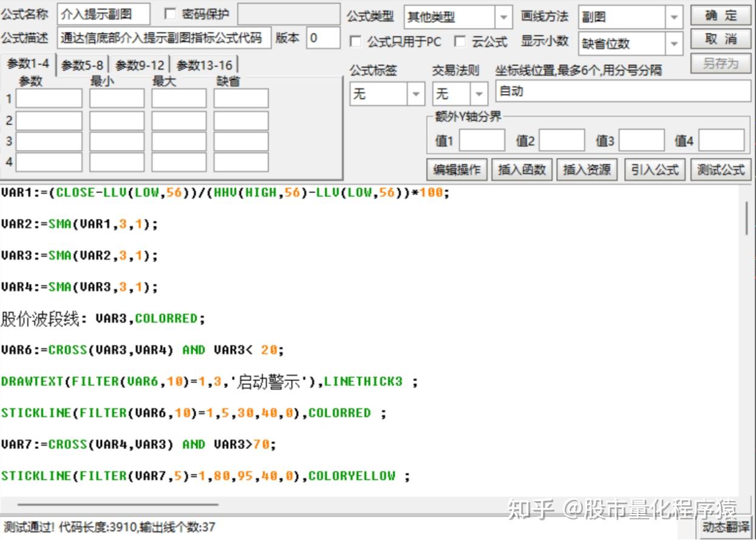The image size is (756, 540).
Task: Click the 值3 input field
Action: point(641,140)
